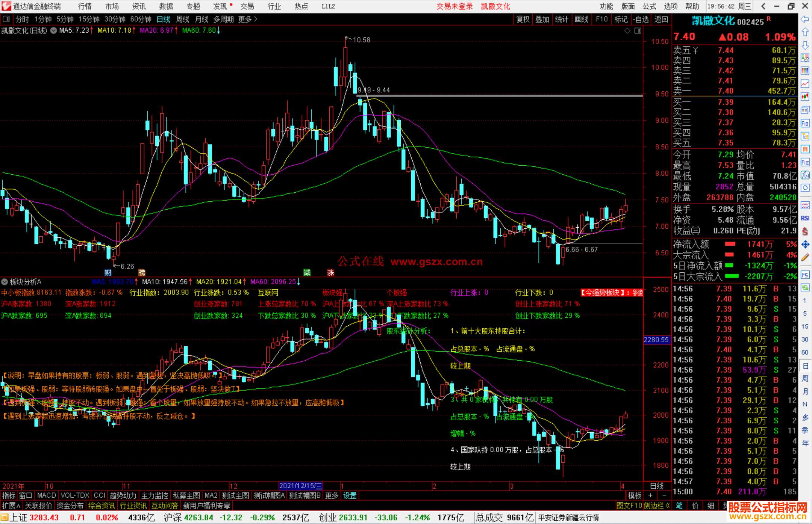812x524 pixels.
Task: Click the wavy lines indicator icon
Action: pos(805,205)
